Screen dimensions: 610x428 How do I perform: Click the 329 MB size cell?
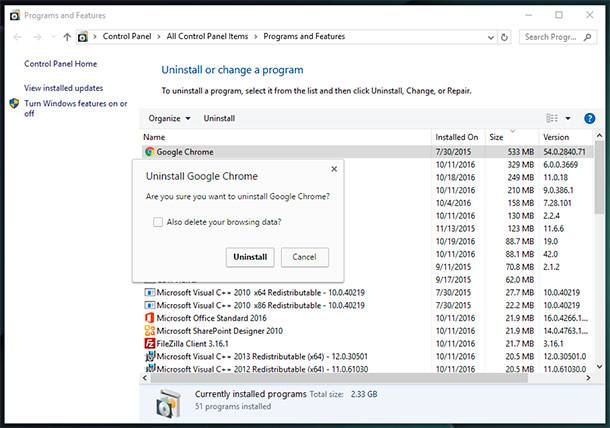pos(520,165)
